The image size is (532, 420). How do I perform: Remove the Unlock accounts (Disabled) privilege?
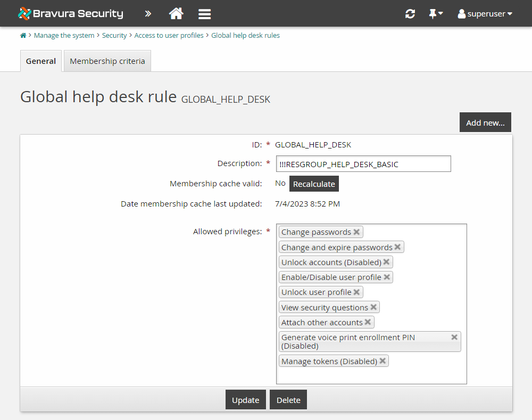click(386, 262)
